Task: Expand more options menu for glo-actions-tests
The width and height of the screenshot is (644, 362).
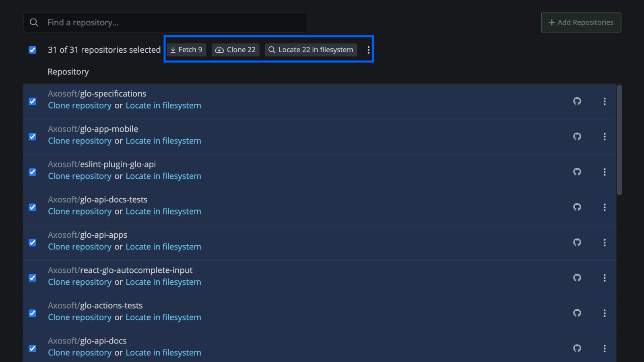Action: click(x=605, y=313)
